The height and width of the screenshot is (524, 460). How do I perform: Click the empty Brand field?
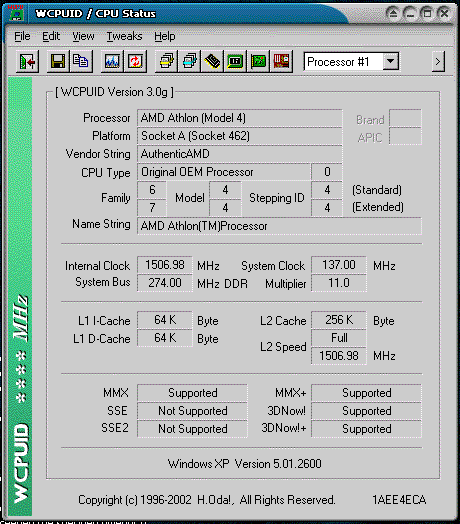406,118
